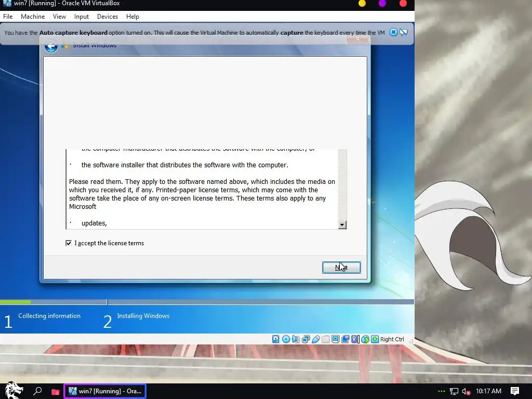
Task: Uncheck I accept the license terms
Action: 69,243
